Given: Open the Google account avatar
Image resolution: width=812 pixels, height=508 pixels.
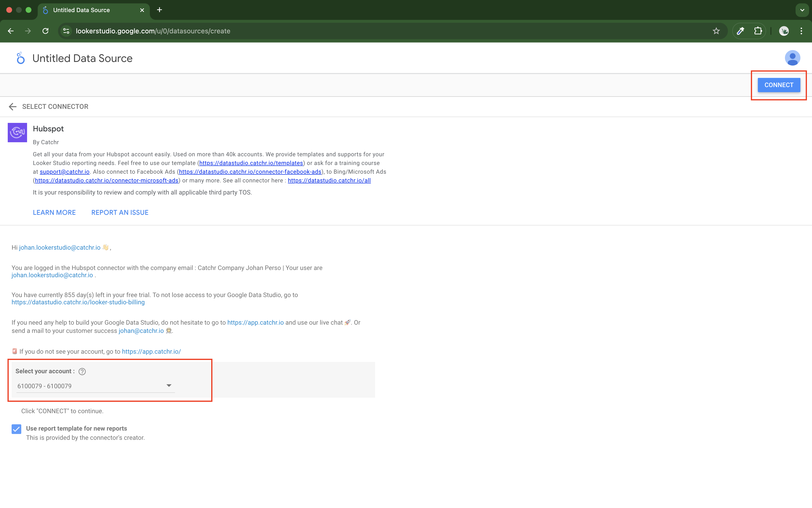Looking at the screenshot, I should [x=792, y=58].
